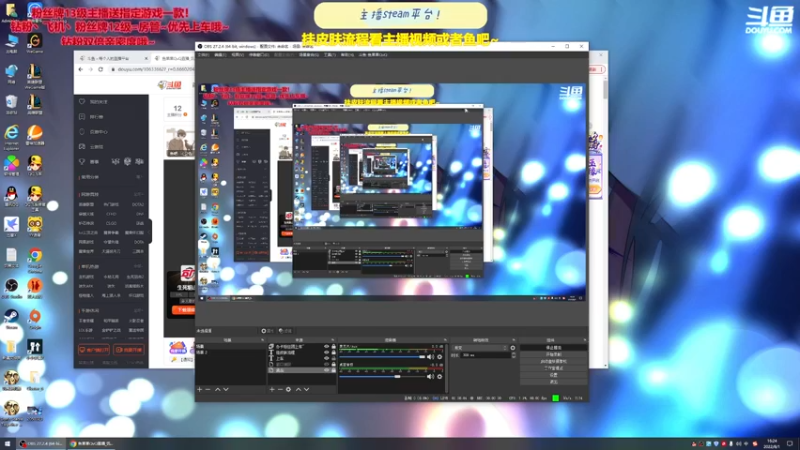Open Google Chrome desktop shortcut
This screenshot has height=450, width=800.
coord(35,255)
